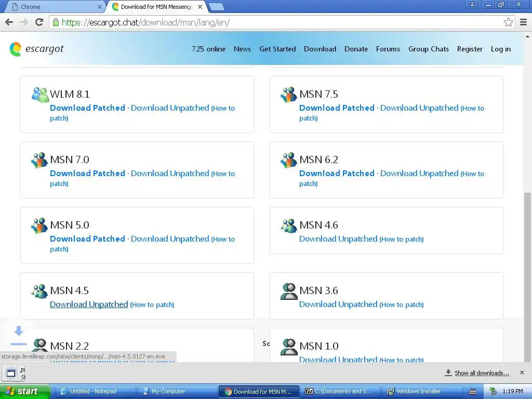Open the Chrome hamburger menu
Viewport: 532px width, 399px height.
tap(524, 22)
